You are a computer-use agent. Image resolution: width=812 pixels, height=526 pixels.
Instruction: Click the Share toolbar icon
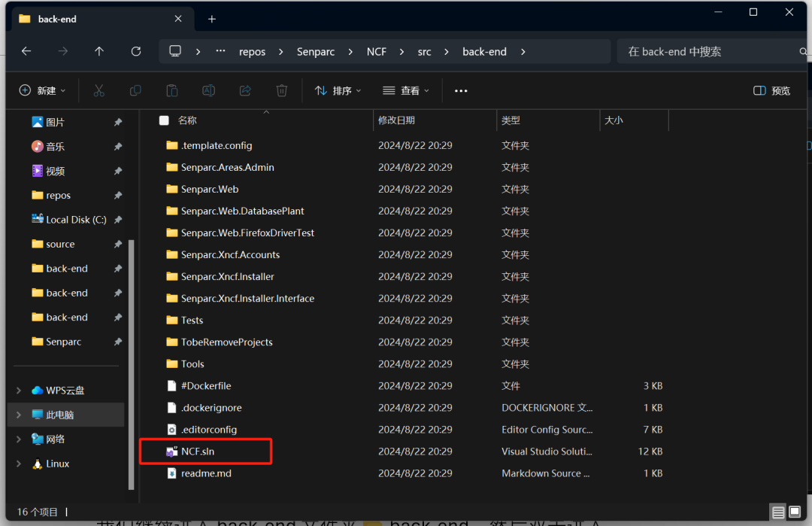coord(245,91)
